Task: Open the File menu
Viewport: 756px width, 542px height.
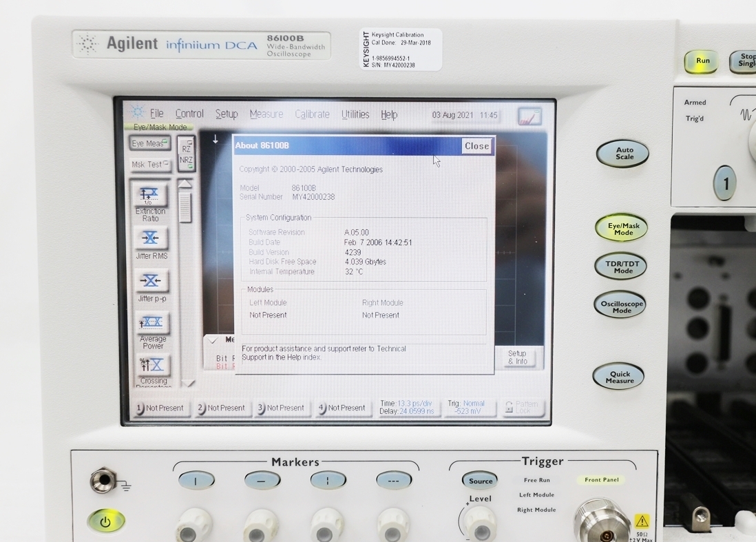Action: pos(157,114)
